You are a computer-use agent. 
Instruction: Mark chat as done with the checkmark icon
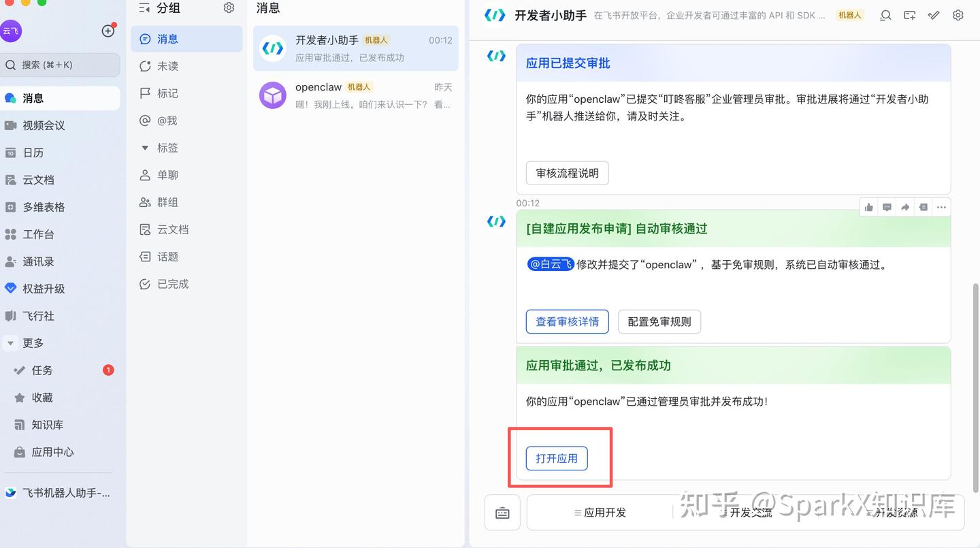(934, 15)
